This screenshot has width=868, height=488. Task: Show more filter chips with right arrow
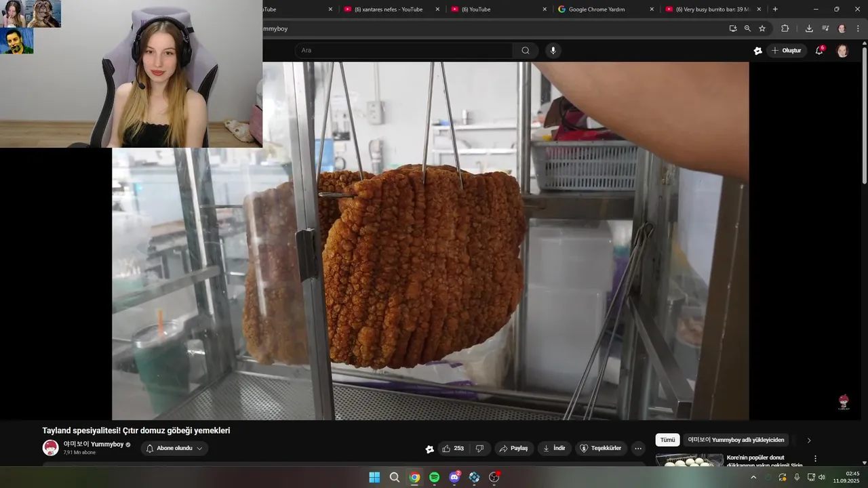(808, 440)
